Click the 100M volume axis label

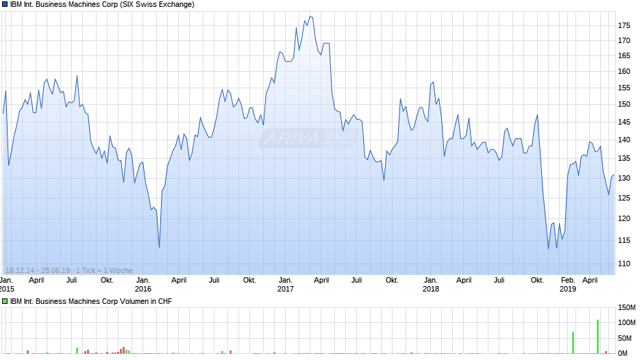pos(627,322)
